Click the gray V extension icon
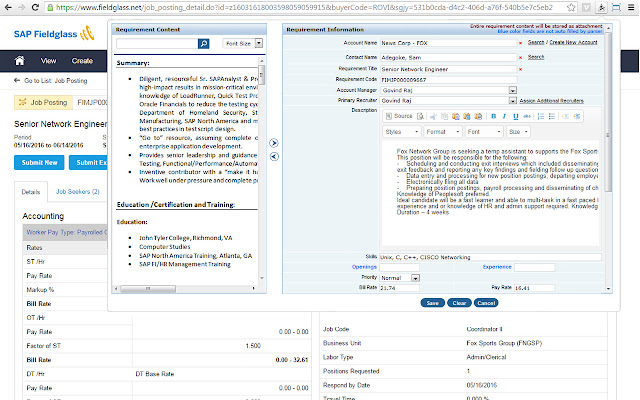Viewport: 640px width, 400px height. [586, 7]
